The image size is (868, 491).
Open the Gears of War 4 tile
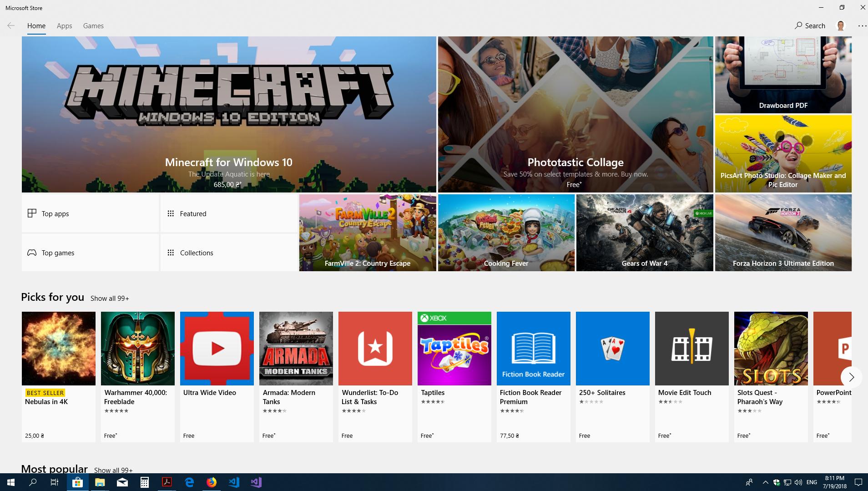645,233
